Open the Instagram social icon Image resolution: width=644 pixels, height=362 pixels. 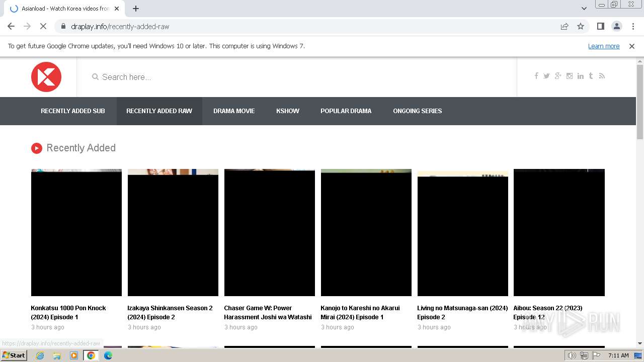point(570,76)
